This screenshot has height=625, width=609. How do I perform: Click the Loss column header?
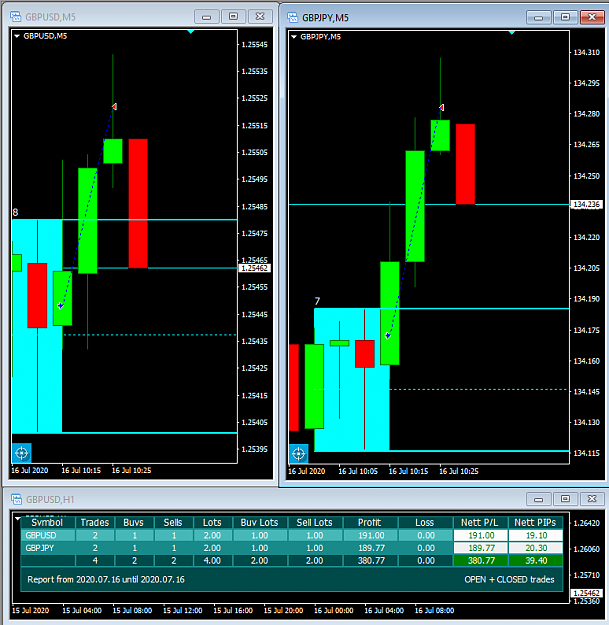[x=425, y=523]
